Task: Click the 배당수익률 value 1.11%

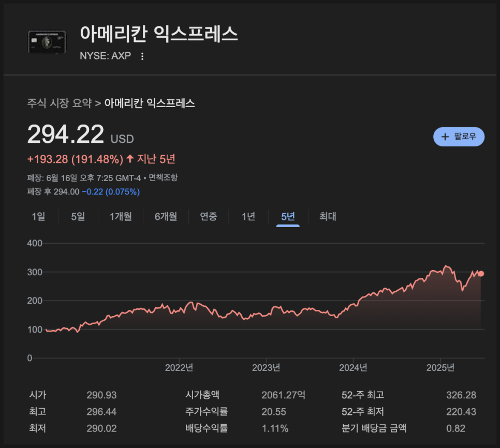Action: coord(275,428)
